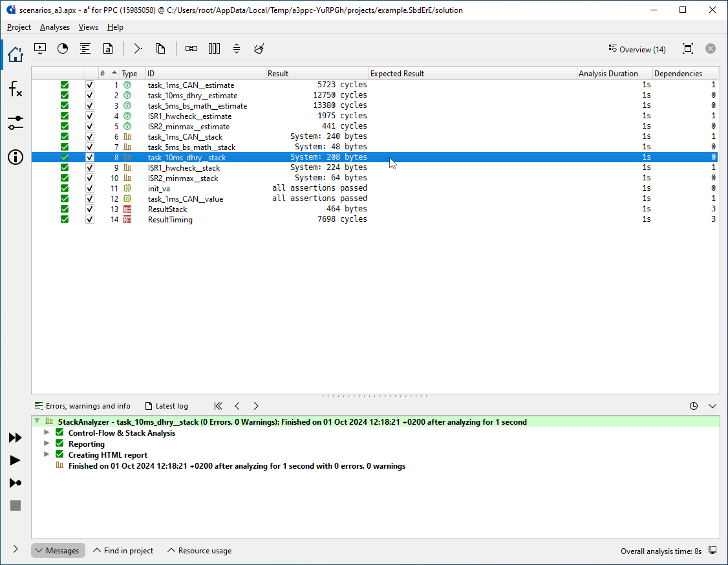
Task: Click the status bar monitor icon
Action: pos(712,551)
